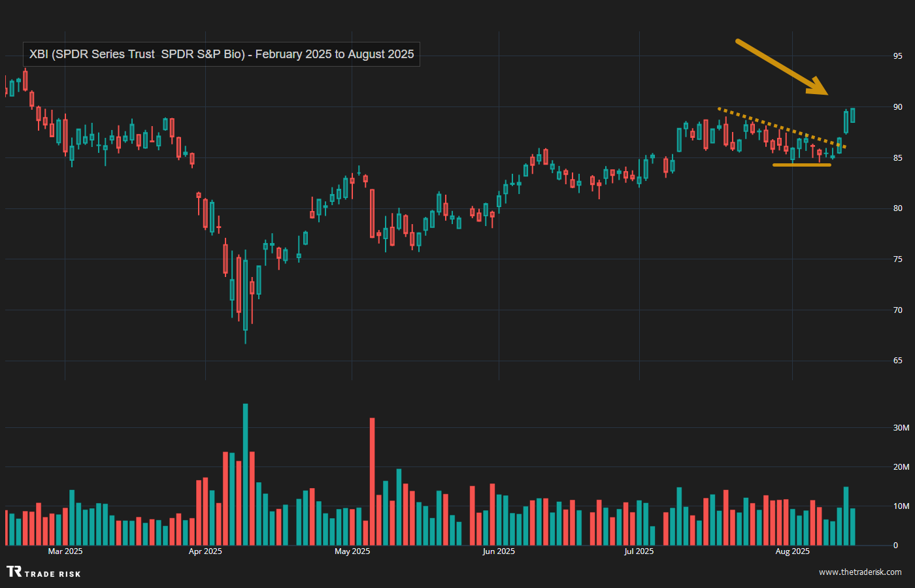Click the 30M volume axis label
This screenshot has width=915, height=588.
point(901,428)
